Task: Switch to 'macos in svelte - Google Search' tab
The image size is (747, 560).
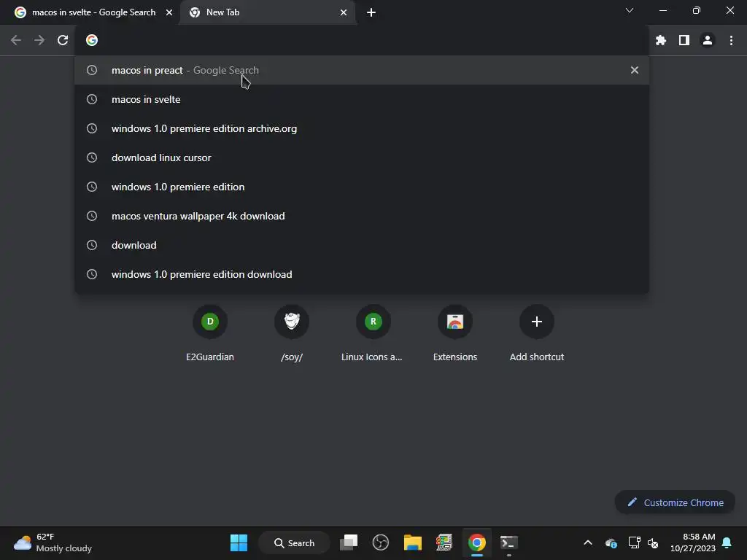Action: (x=93, y=12)
